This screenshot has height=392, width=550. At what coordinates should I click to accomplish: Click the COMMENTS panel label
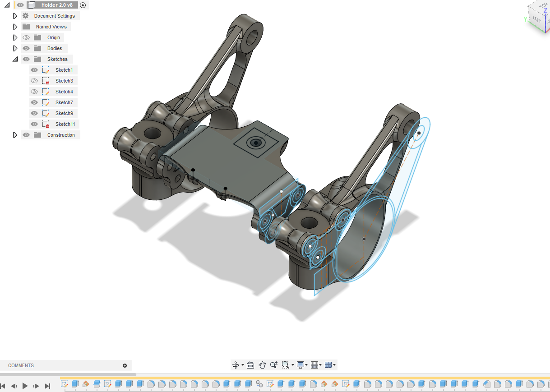click(21, 365)
